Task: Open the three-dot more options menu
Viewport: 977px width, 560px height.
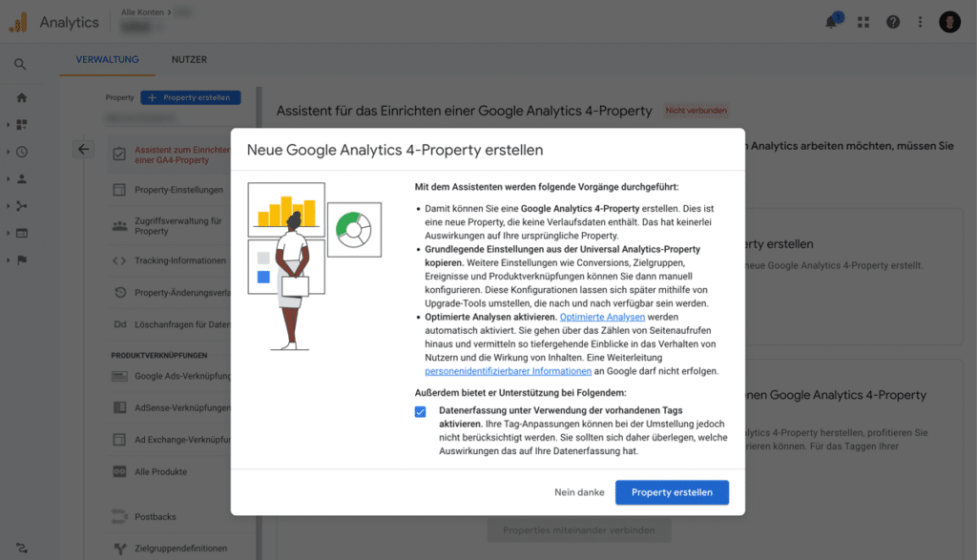Action: pos(920,22)
